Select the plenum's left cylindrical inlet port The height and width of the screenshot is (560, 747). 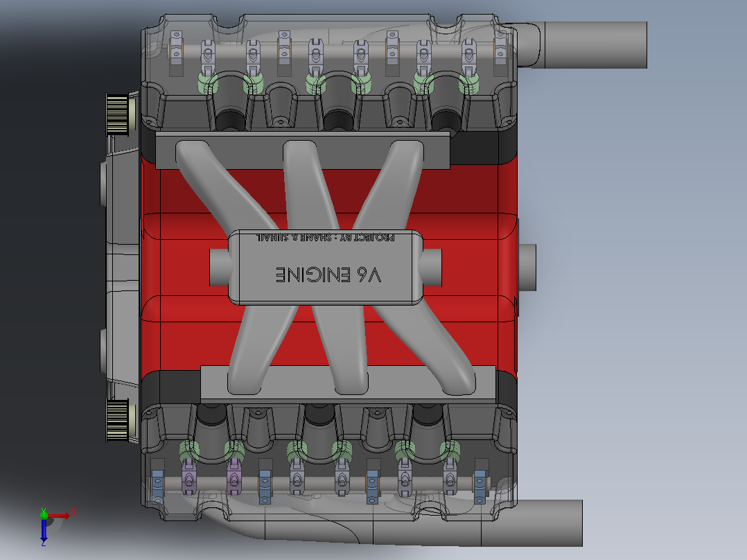click(220, 268)
